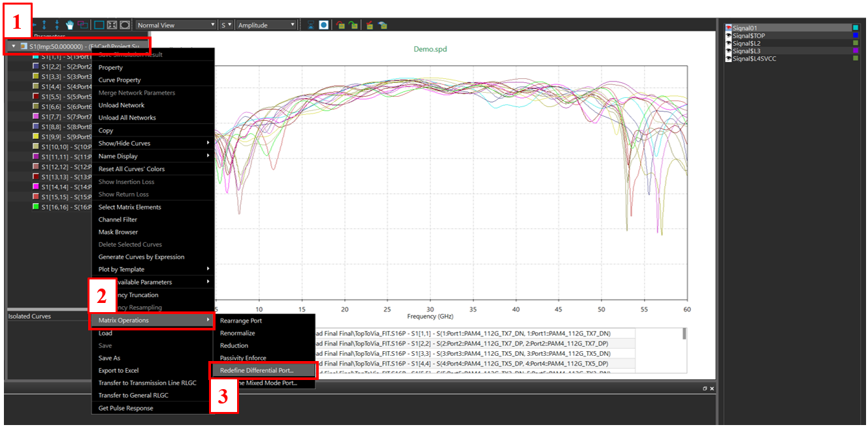
Task: Expand the Name Display submenu
Action: [x=153, y=156]
